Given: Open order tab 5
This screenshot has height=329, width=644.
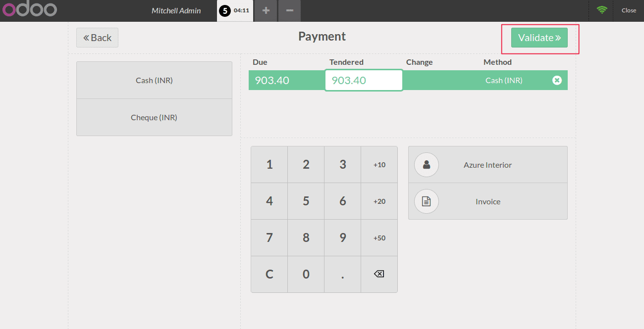Looking at the screenshot, I should point(235,10).
